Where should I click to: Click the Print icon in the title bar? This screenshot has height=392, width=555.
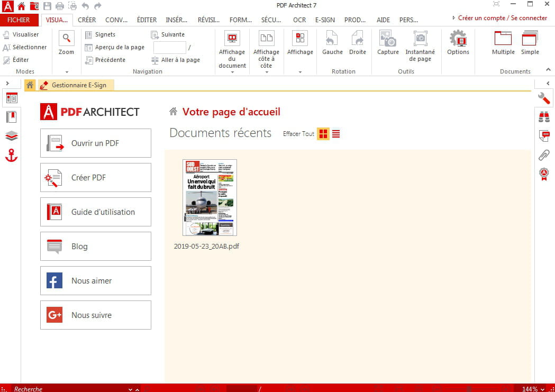point(60,6)
